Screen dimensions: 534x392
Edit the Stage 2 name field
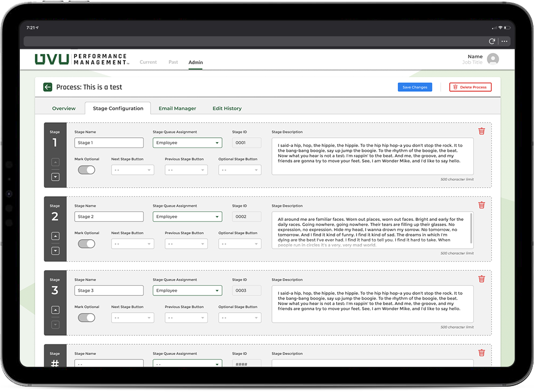109,217
